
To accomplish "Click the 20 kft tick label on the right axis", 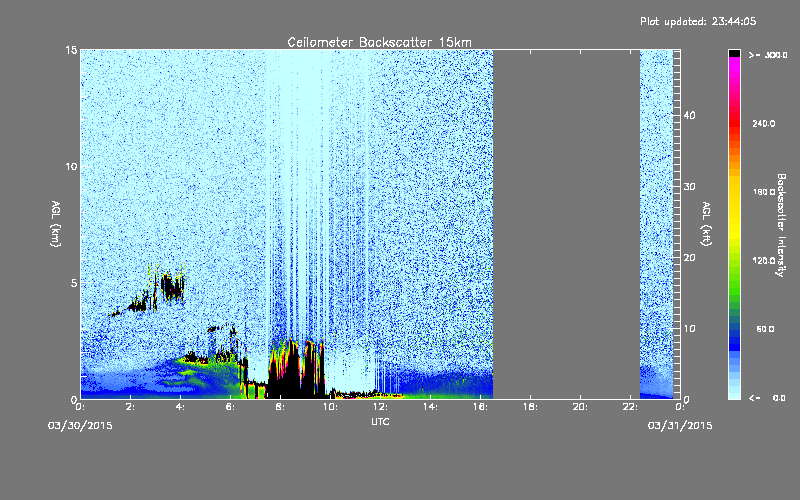I will 689,258.
